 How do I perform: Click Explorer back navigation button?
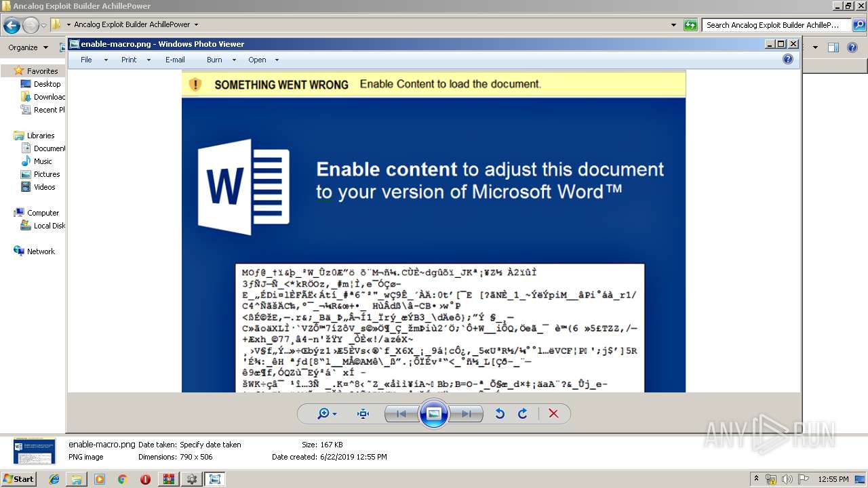click(x=12, y=26)
